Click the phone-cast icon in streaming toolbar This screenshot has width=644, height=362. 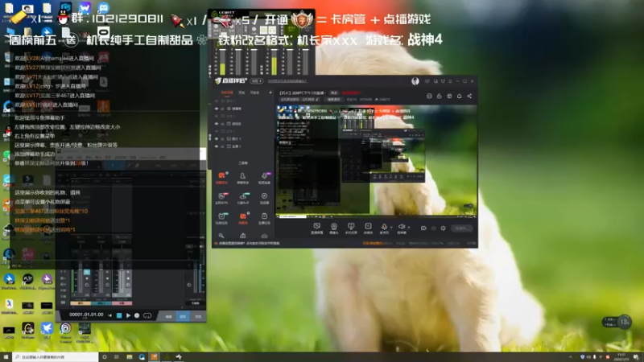pos(351,227)
